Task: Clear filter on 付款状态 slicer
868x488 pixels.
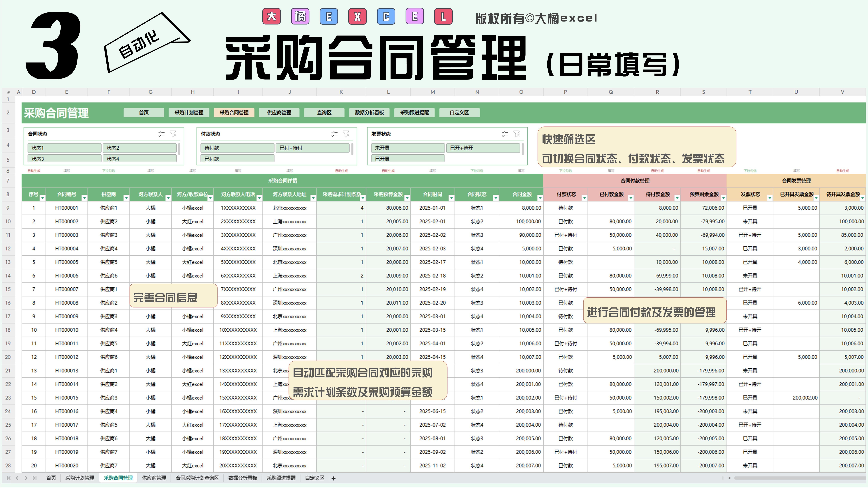Action: coord(346,134)
